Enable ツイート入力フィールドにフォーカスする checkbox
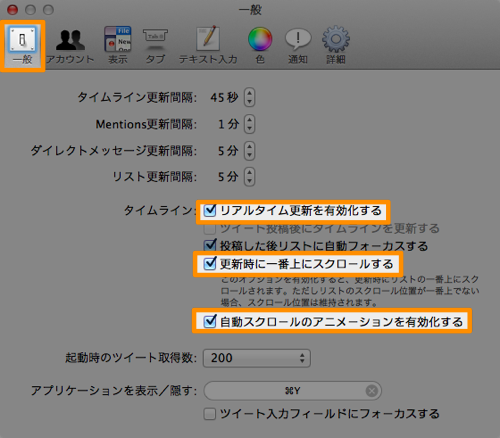The height and width of the screenshot is (438, 500). (x=210, y=414)
